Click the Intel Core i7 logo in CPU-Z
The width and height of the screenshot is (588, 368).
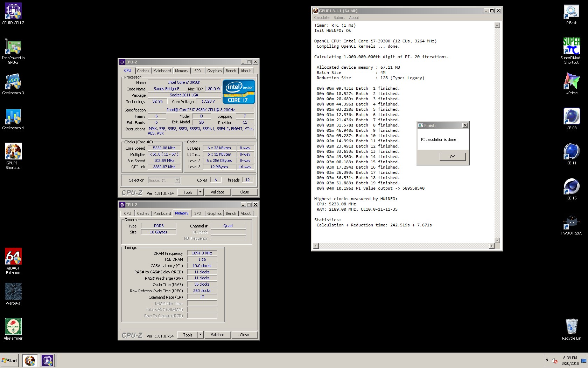[239, 92]
